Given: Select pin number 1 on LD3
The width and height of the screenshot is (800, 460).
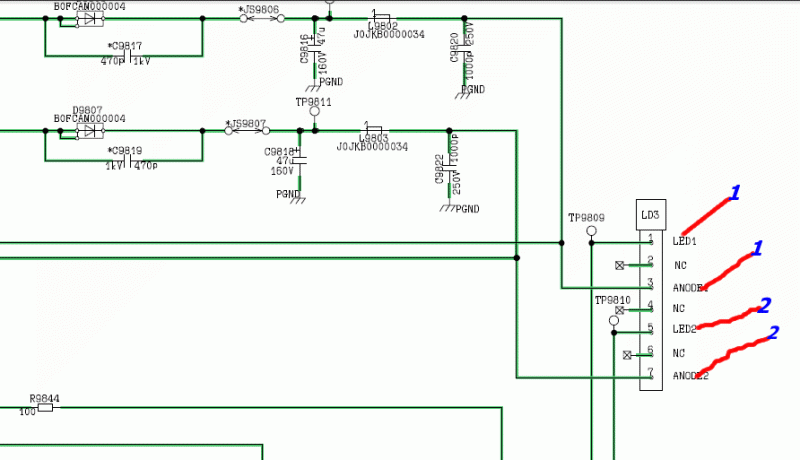Looking at the screenshot, I should coord(651,238).
